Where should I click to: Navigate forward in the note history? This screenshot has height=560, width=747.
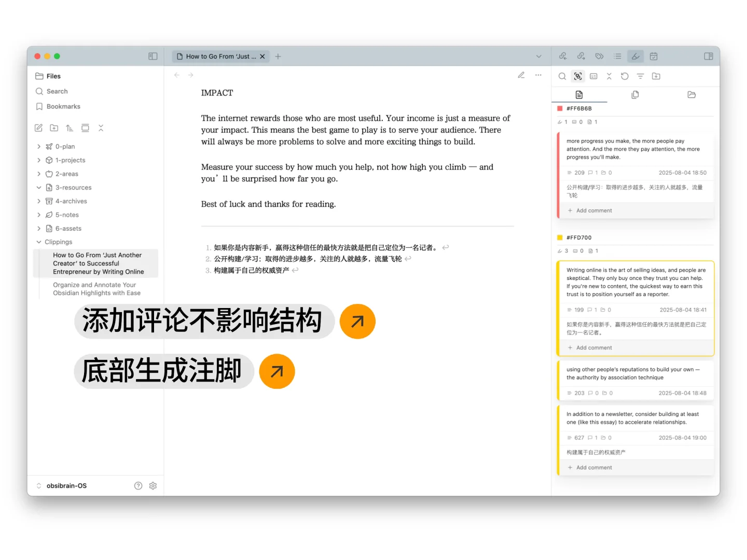[x=191, y=75]
